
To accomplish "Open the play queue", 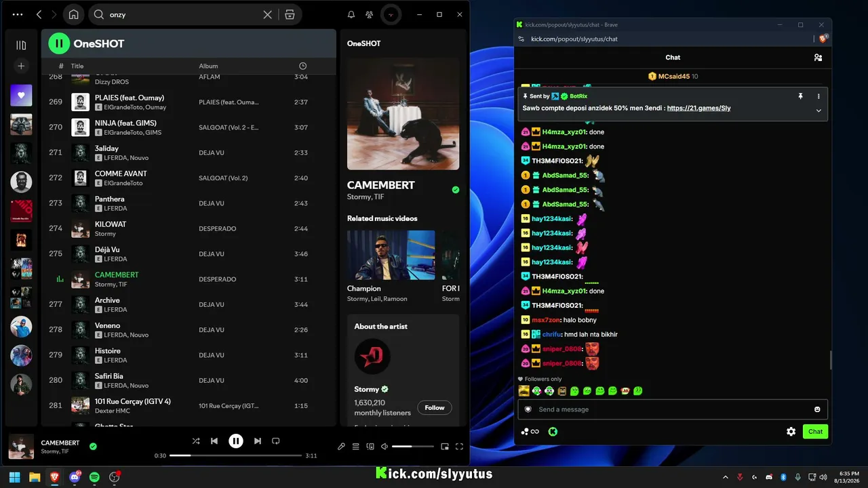I will tap(355, 447).
